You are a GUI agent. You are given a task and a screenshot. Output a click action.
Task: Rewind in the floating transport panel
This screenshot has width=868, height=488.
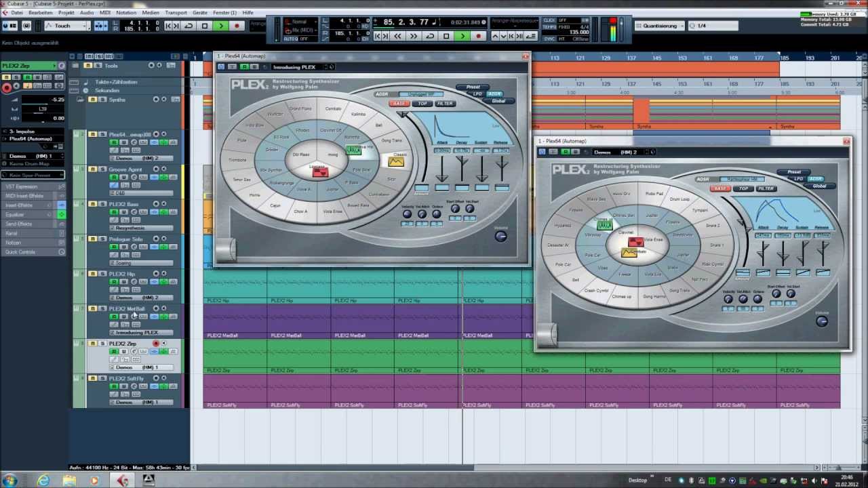pos(398,36)
